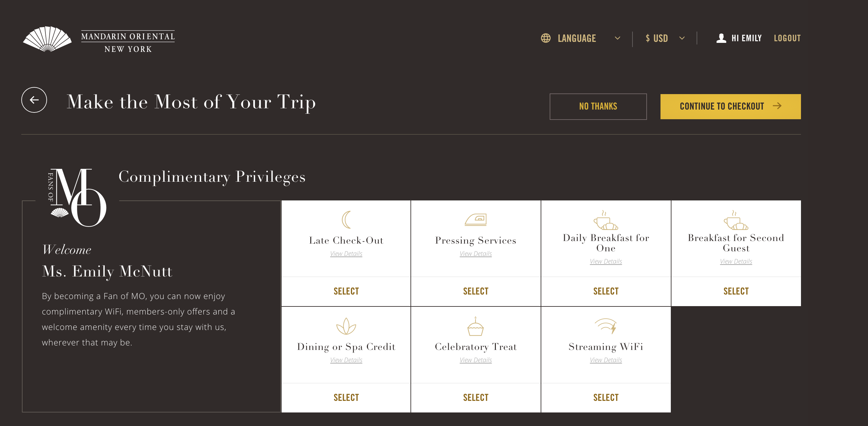Click the user profile icon
The image size is (868, 426).
click(x=721, y=38)
